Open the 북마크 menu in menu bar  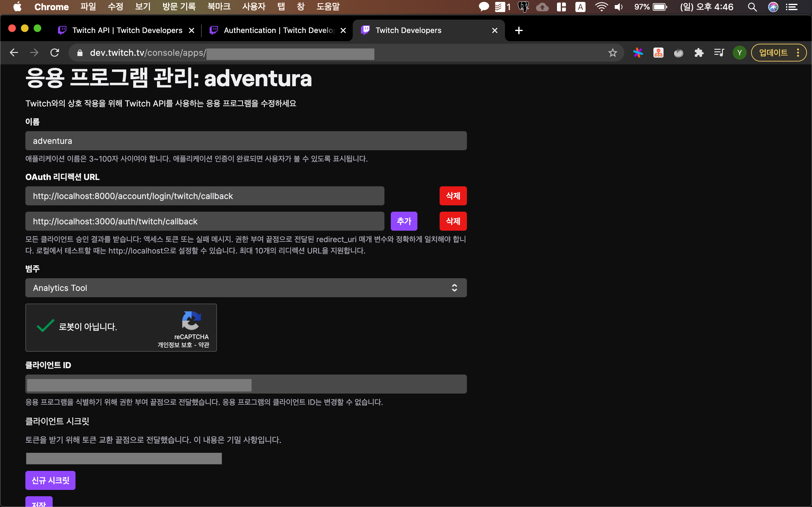coord(219,7)
